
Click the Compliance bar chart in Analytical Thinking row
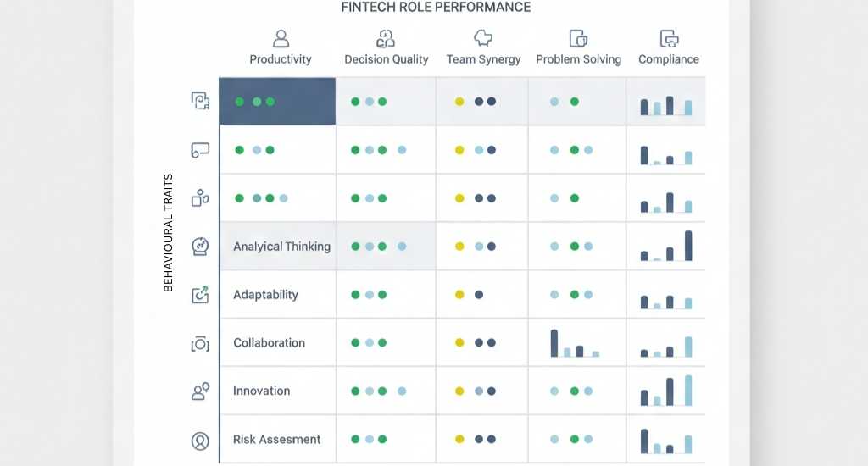click(666, 246)
